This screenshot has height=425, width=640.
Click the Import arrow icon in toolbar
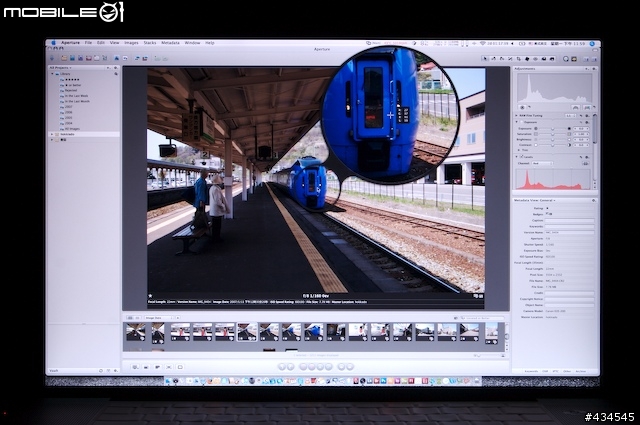(52, 58)
